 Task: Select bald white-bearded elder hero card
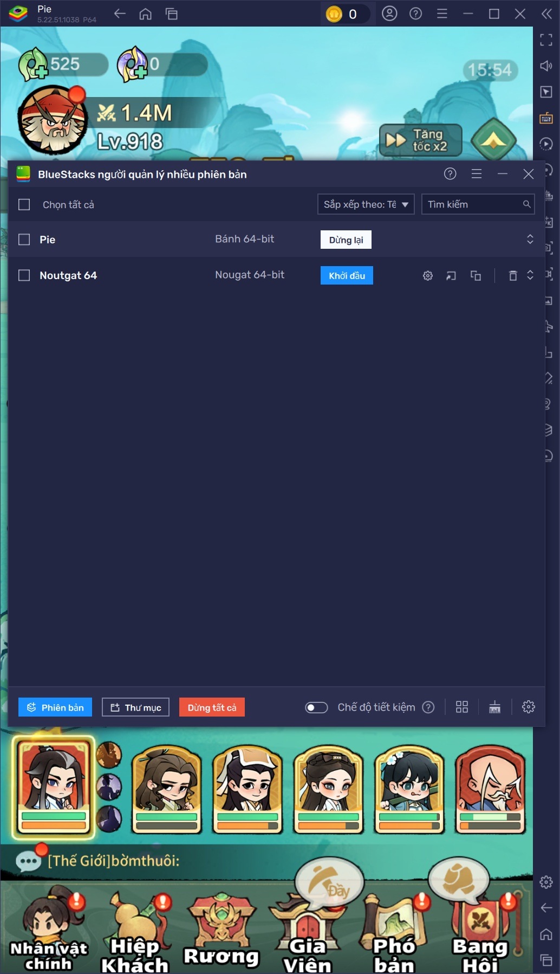[490, 789]
